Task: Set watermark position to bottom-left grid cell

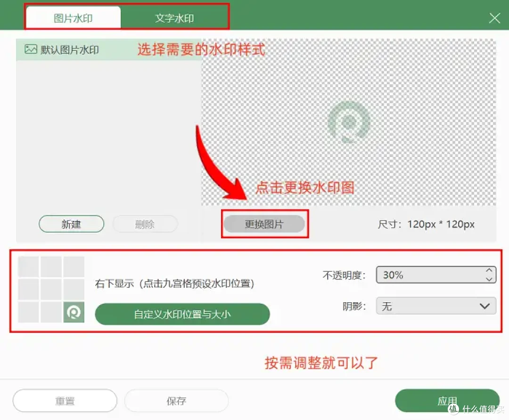Action: [29, 312]
